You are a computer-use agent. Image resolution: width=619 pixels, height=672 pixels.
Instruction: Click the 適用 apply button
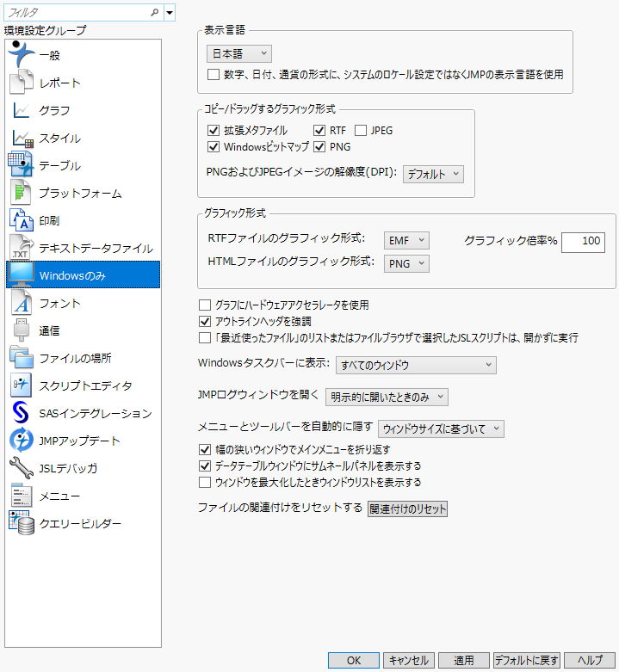pos(464,661)
